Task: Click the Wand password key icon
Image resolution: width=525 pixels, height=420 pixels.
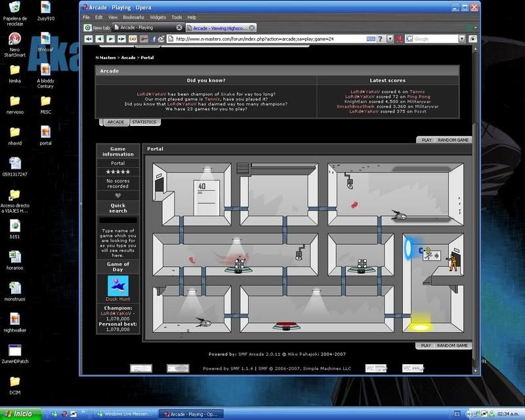Action: [x=144, y=39]
